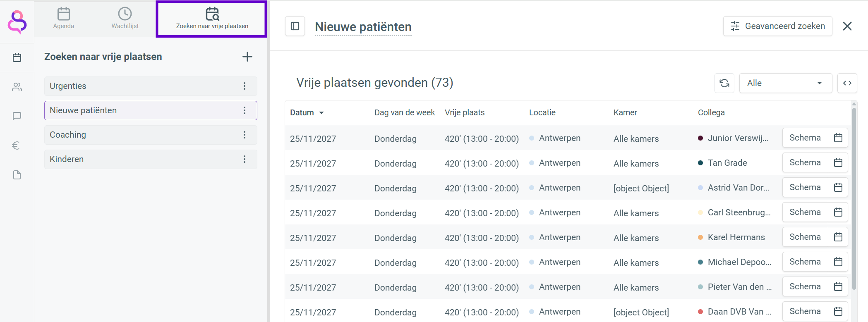The height and width of the screenshot is (322, 868).
Task: Switch to the Agenda tab
Action: (63, 19)
